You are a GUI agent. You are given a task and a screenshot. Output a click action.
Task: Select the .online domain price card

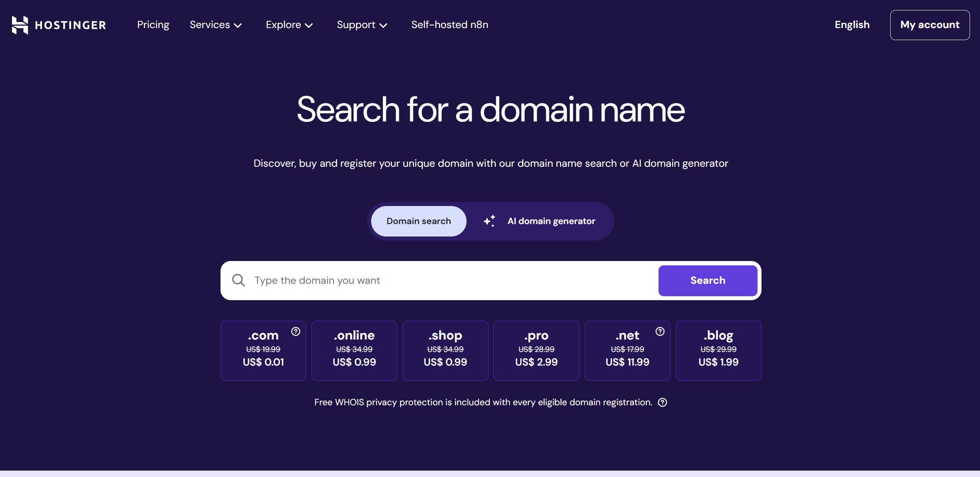(x=354, y=350)
